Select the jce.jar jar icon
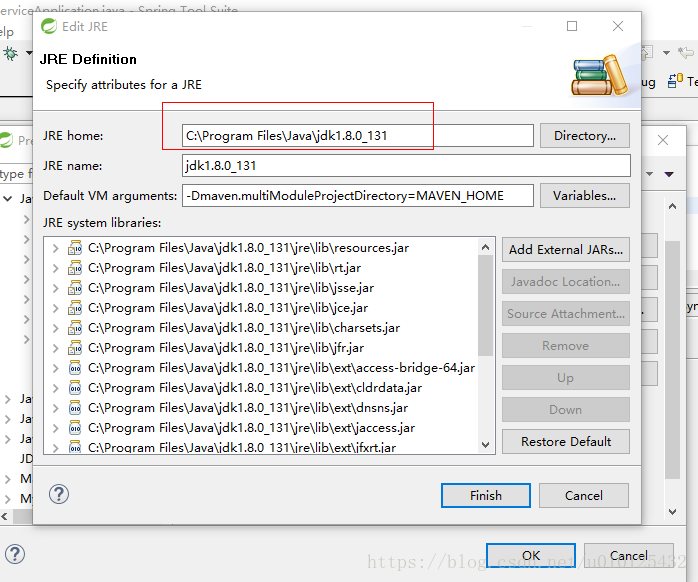This screenshot has width=698, height=582. click(75, 308)
